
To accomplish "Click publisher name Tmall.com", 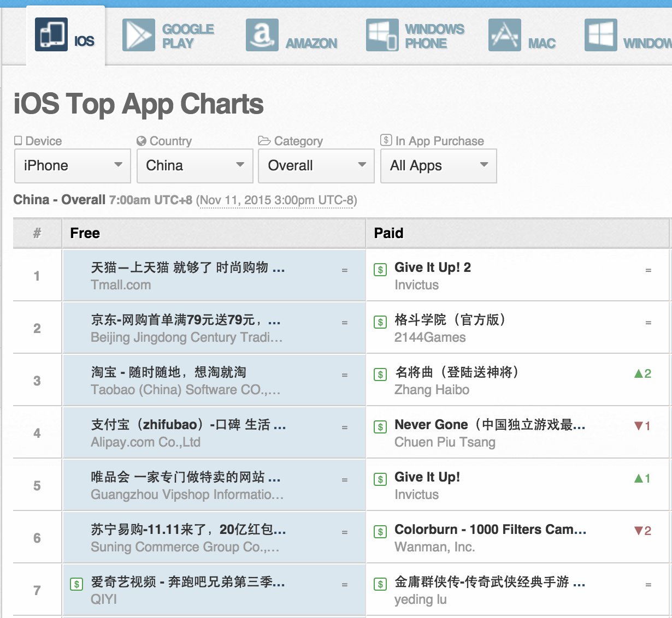I will coord(121,285).
